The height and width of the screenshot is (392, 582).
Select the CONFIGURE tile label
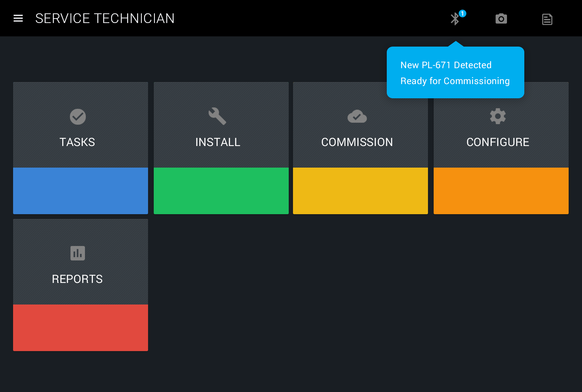click(498, 142)
